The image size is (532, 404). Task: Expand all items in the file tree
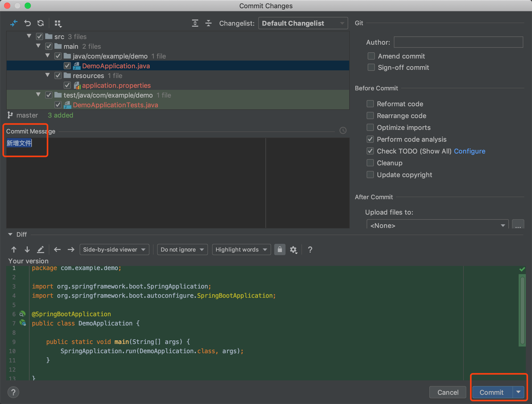coord(195,23)
